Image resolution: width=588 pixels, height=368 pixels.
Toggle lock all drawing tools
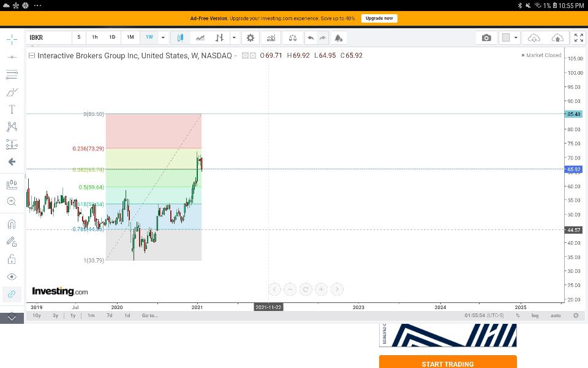click(12, 259)
